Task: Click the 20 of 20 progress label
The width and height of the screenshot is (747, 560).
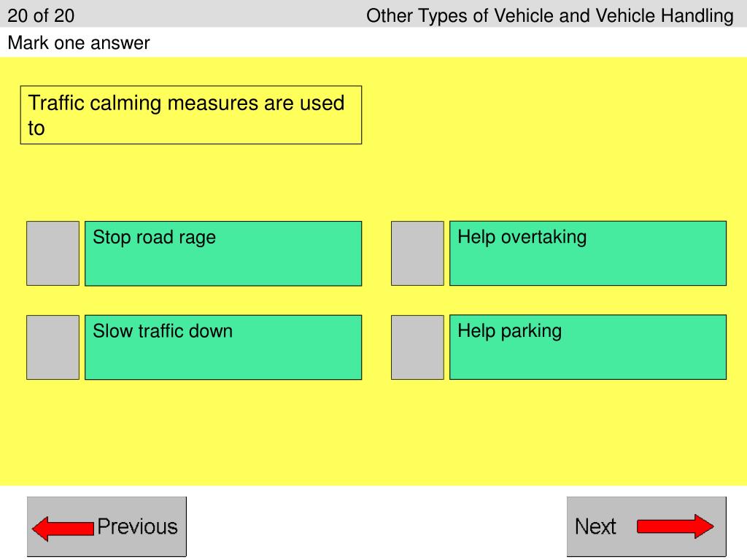Action: [x=41, y=16]
